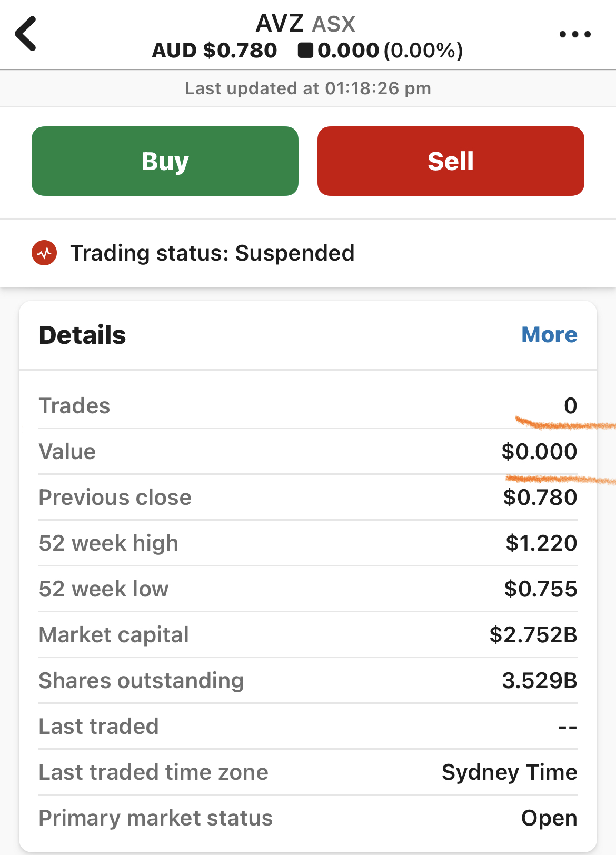Select the Shares outstanding row

pos(308,681)
